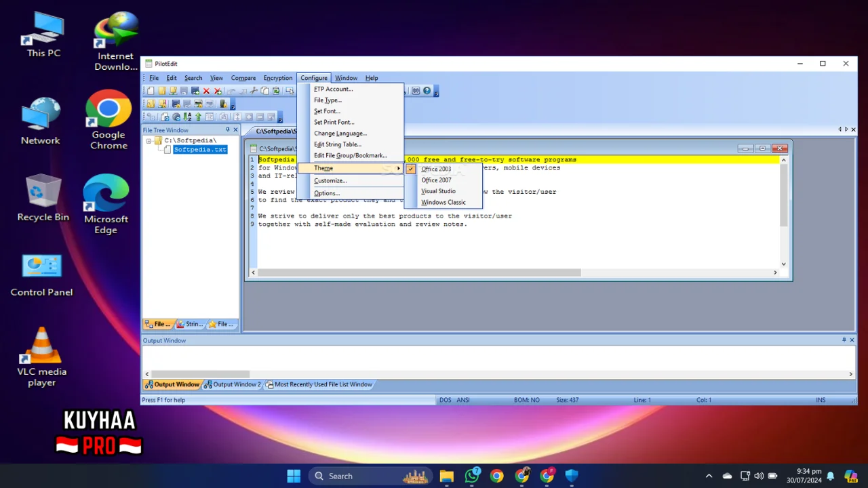Open the File menu
The width and height of the screenshot is (868, 488).
pyautogui.click(x=154, y=78)
